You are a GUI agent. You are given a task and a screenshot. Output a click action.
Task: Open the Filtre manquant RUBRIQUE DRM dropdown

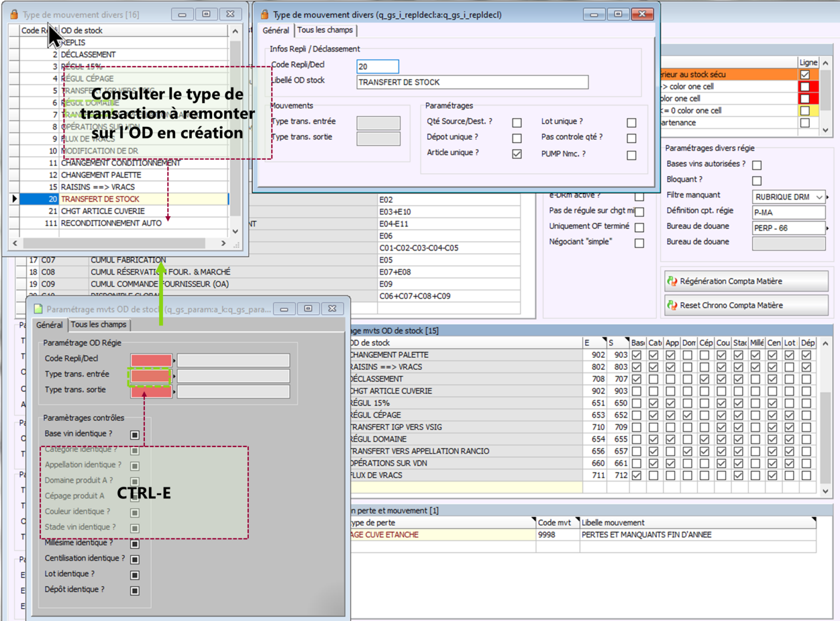(819, 197)
